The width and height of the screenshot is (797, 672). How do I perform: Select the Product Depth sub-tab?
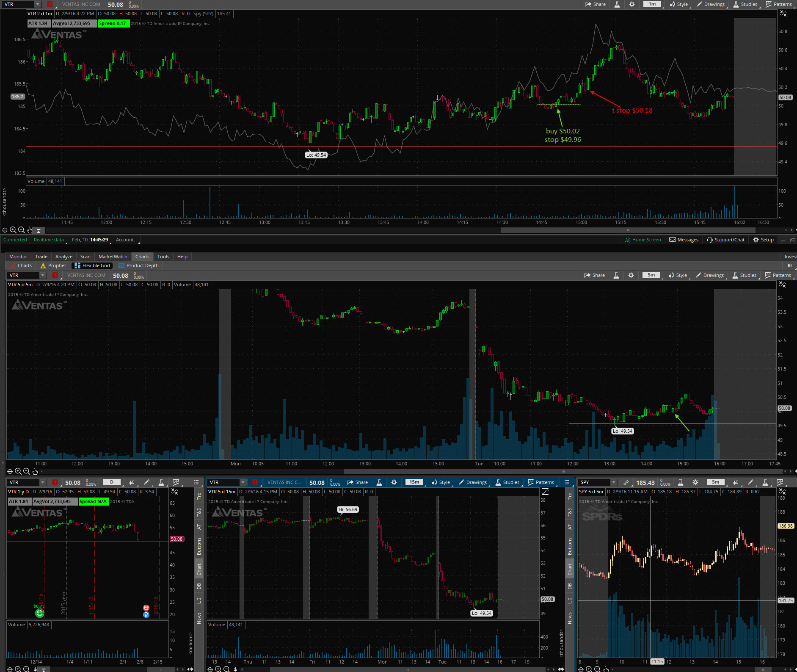point(139,265)
